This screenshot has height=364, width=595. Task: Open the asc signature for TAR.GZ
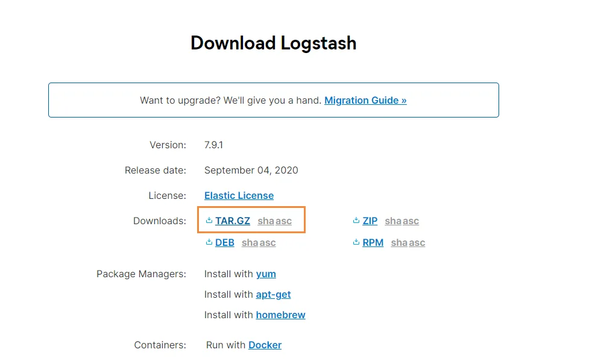283,221
